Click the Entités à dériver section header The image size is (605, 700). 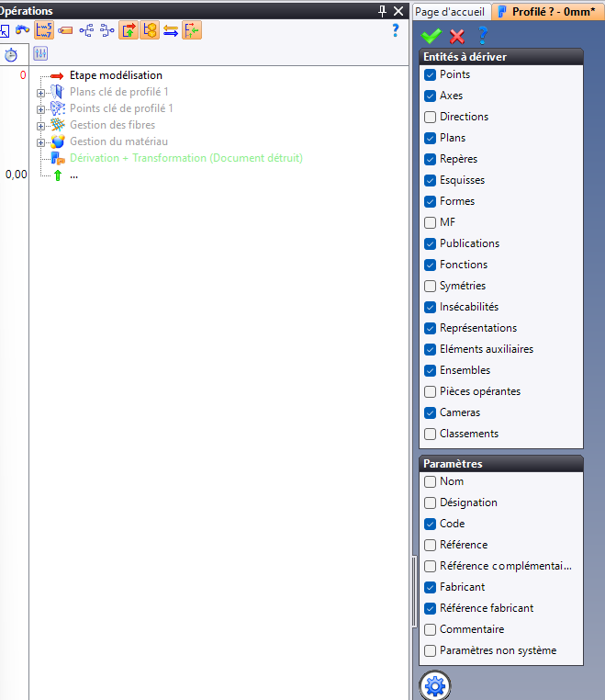pyautogui.click(x=501, y=57)
